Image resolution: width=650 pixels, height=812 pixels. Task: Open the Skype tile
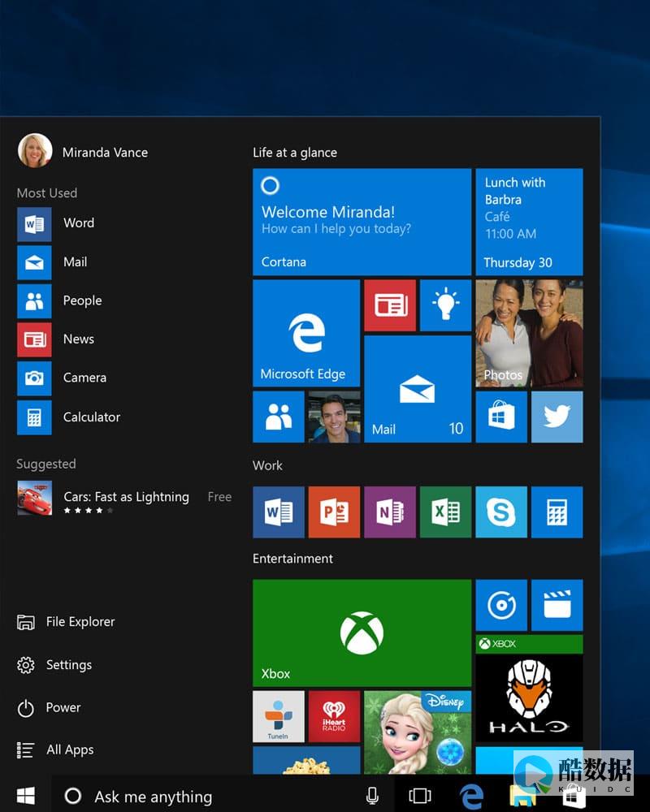coord(501,512)
